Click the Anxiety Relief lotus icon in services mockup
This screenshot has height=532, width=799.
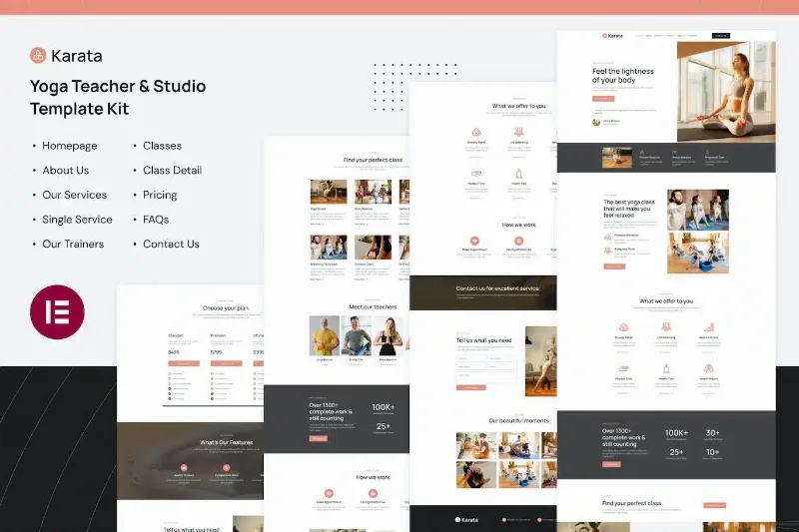(476, 133)
